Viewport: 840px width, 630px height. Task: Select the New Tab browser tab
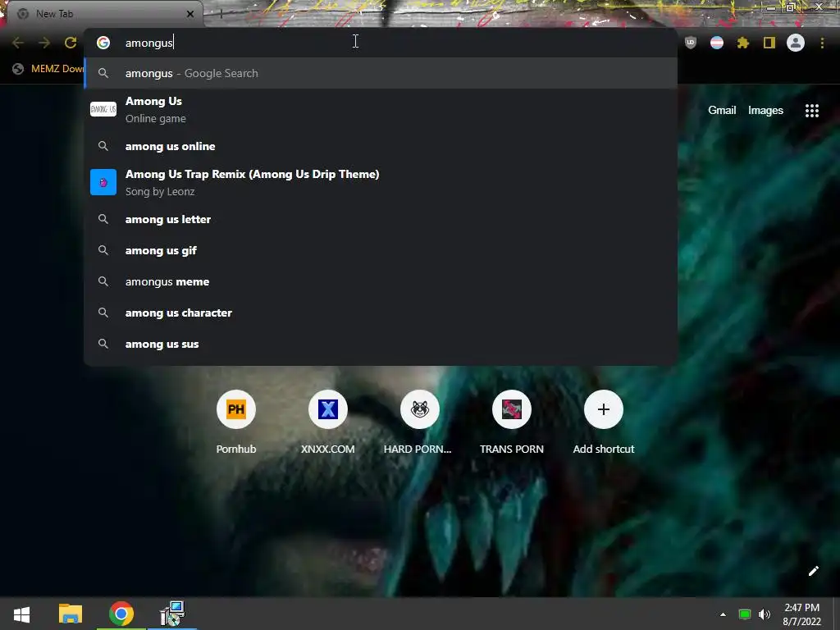tap(104, 14)
